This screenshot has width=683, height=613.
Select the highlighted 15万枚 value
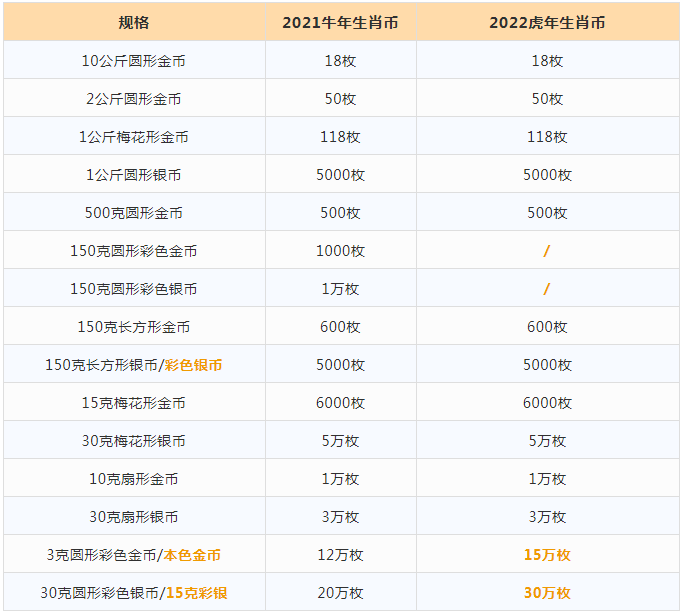pos(547,555)
